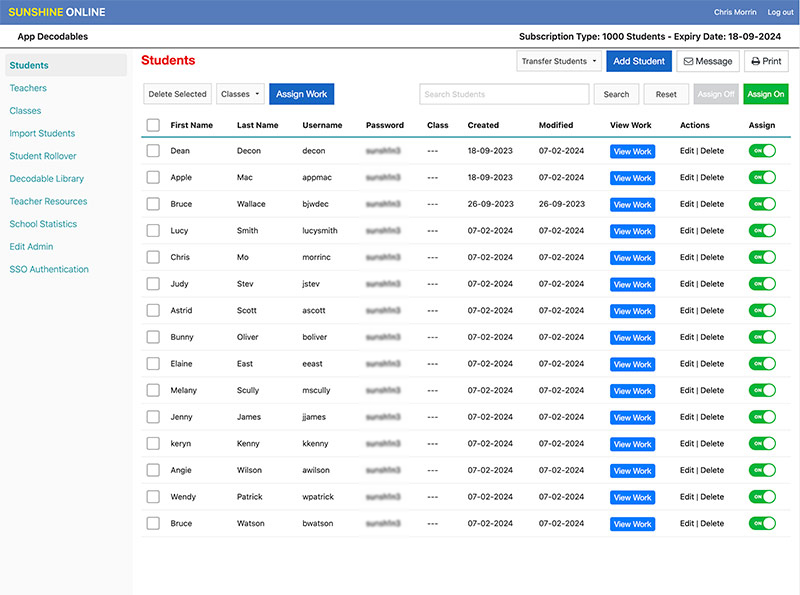Viewport: 800px width, 595px height.
Task: Switch to the Teachers section
Action: pyautogui.click(x=28, y=88)
